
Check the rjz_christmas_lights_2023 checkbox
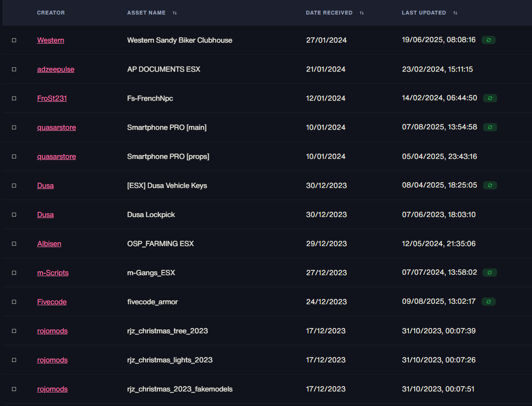point(14,360)
